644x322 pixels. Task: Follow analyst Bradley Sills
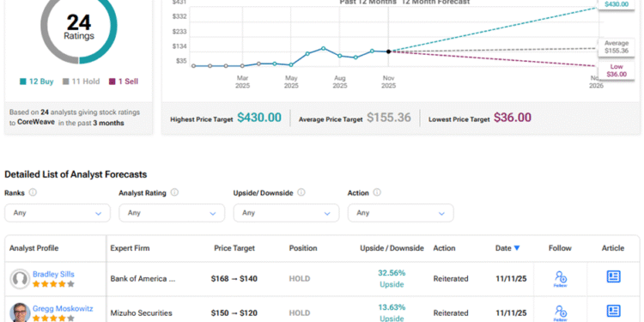[560, 278]
